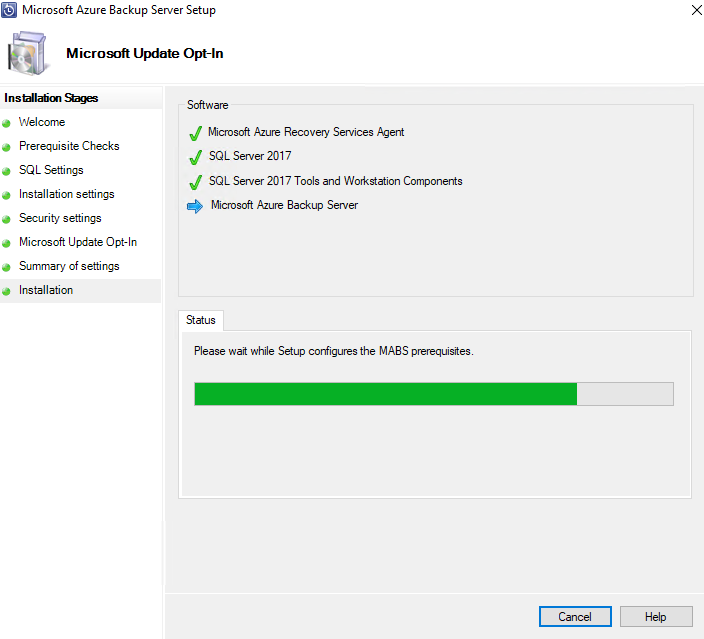Select the SQL Settings stage
The width and height of the screenshot is (704, 639).
tap(51, 170)
